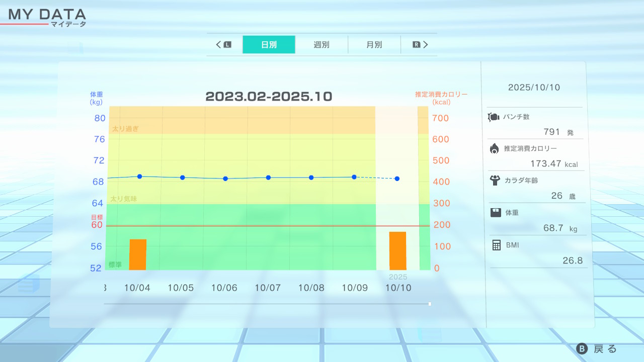Click the punch count glove icon
This screenshot has width=644, height=362.
[x=493, y=117]
